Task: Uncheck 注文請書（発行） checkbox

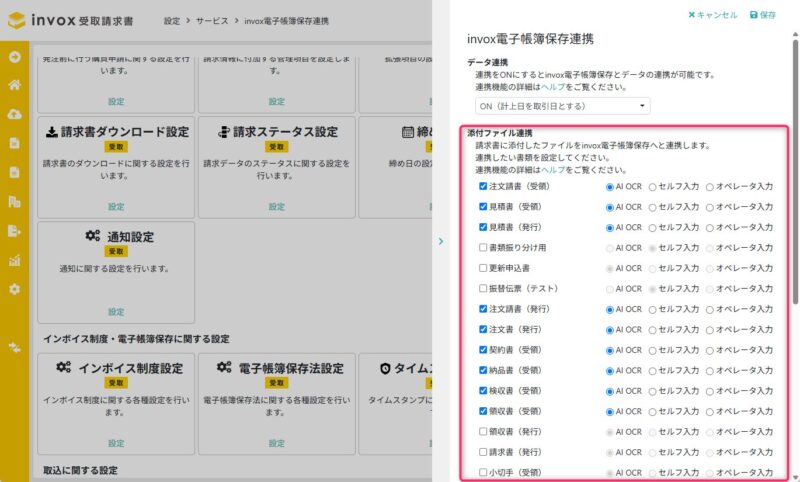Action: [483, 309]
